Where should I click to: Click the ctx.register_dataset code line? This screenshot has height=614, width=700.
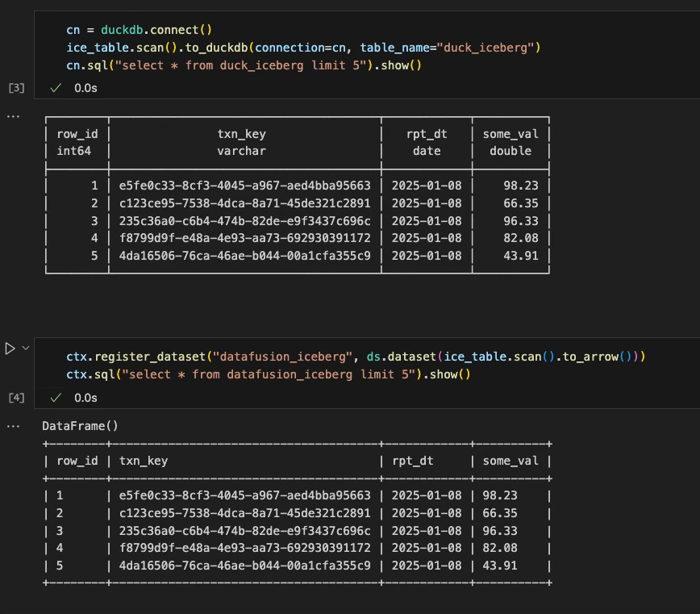(x=356, y=357)
